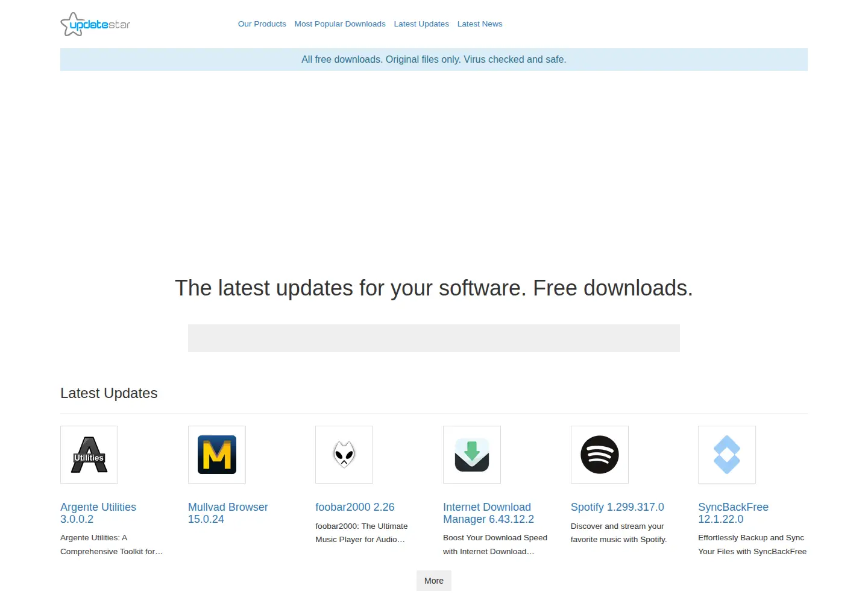Open Latest News page
The image size is (868, 603).
click(480, 24)
